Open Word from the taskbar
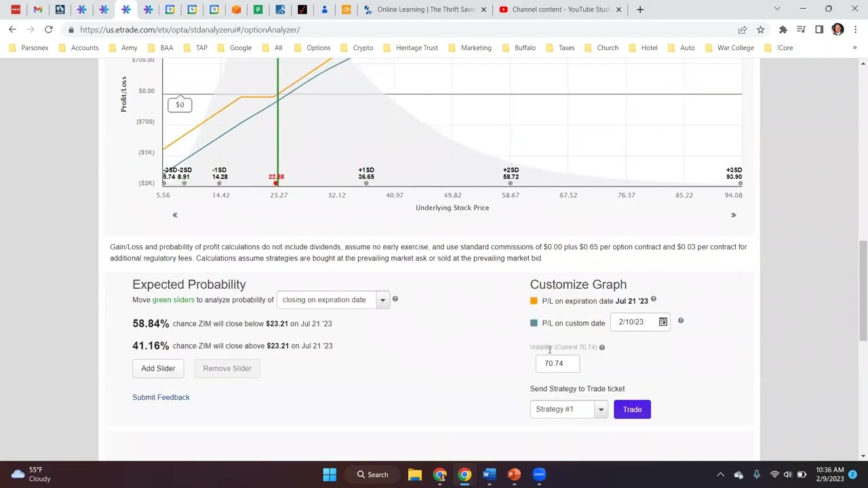Image resolution: width=868 pixels, height=488 pixels. [x=489, y=474]
